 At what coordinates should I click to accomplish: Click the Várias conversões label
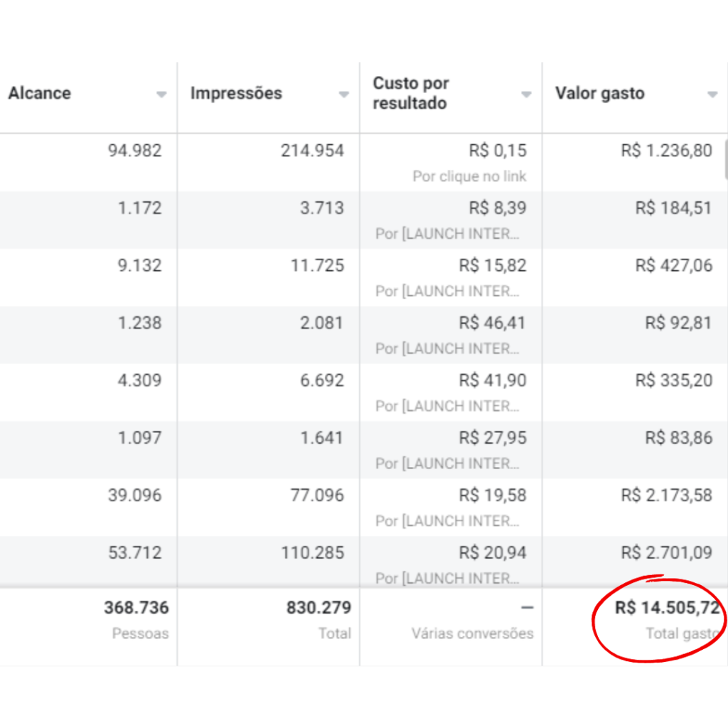(x=473, y=633)
